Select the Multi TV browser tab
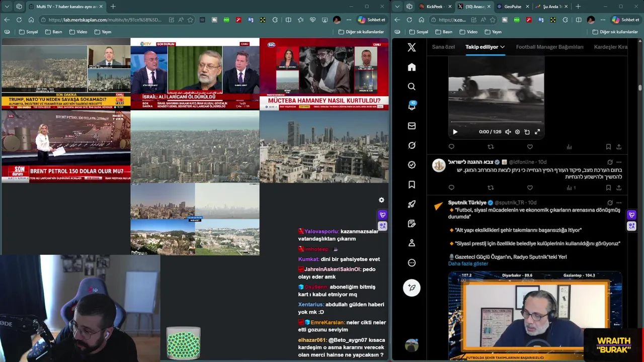Image resolution: width=644 pixels, height=362 pixels. pos(65,7)
